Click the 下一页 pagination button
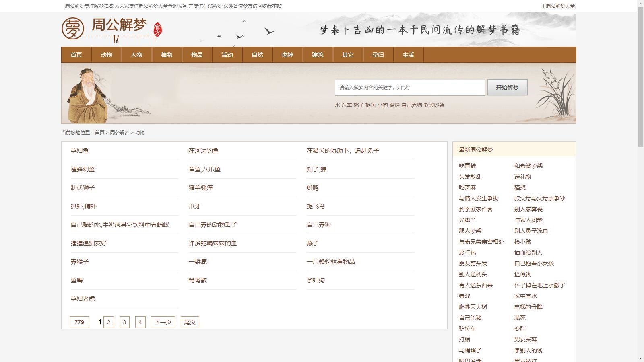The width and height of the screenshot is (644, 362). pos(163,322)
